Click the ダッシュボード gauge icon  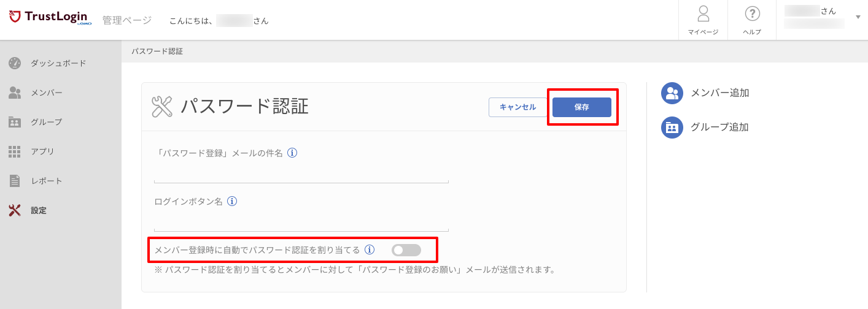click(15, 63)
